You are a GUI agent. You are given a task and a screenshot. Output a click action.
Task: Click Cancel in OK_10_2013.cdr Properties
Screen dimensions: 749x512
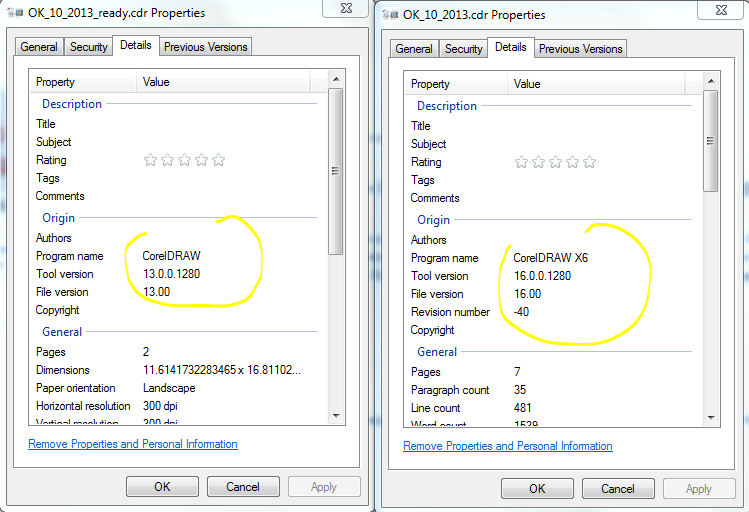(618, 489)
